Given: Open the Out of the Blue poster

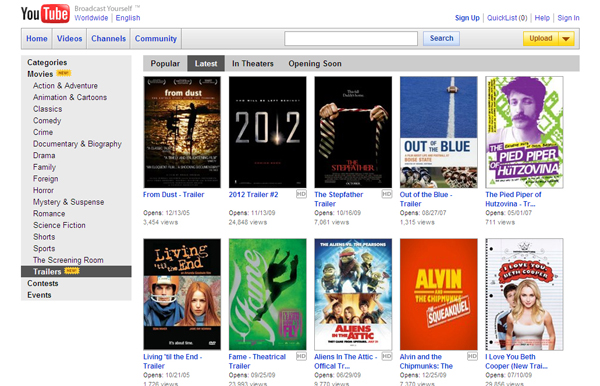Looking at the screenshot, I should (x=439, y=132).
